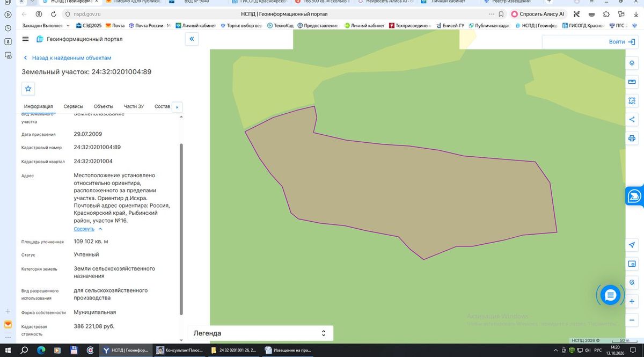Open the Windows Start menu

coord(8,350)
